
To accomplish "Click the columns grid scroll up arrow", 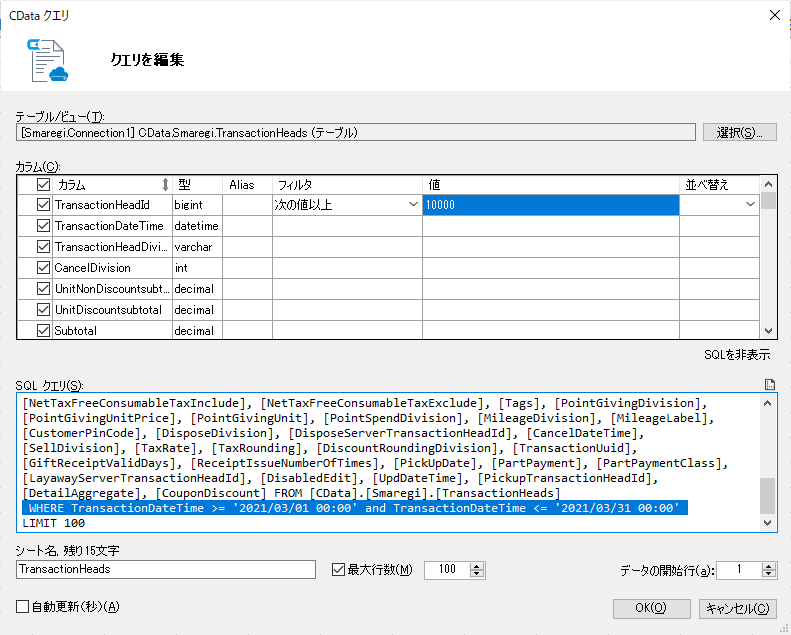I will 768,184.
